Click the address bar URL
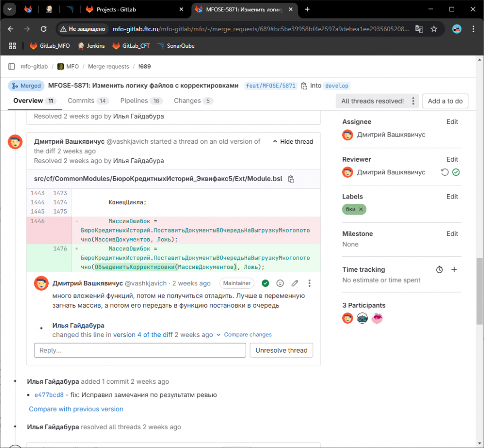This screenshot has height=448, width=484. [260, 29]
